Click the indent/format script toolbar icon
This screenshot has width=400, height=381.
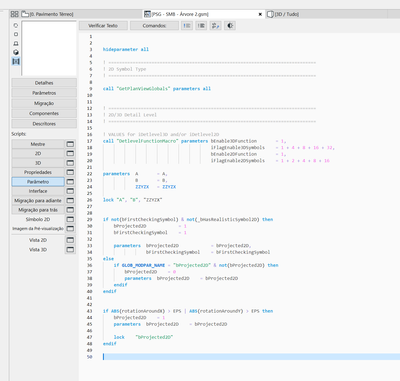(x=216, y=26)
